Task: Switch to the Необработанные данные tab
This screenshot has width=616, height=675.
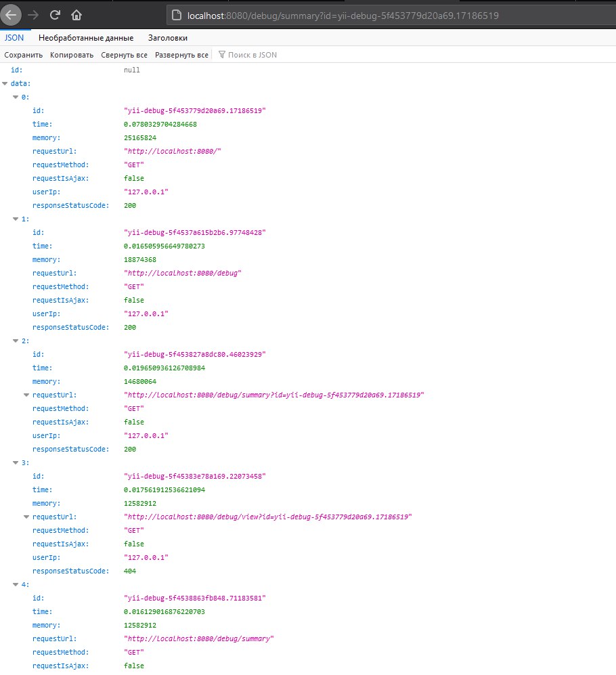Action: 86,38
